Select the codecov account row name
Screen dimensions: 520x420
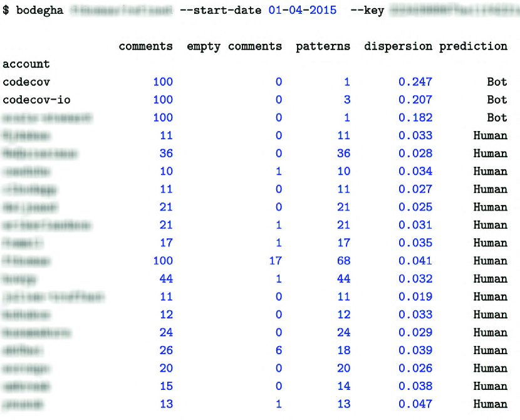pos(26,82)
